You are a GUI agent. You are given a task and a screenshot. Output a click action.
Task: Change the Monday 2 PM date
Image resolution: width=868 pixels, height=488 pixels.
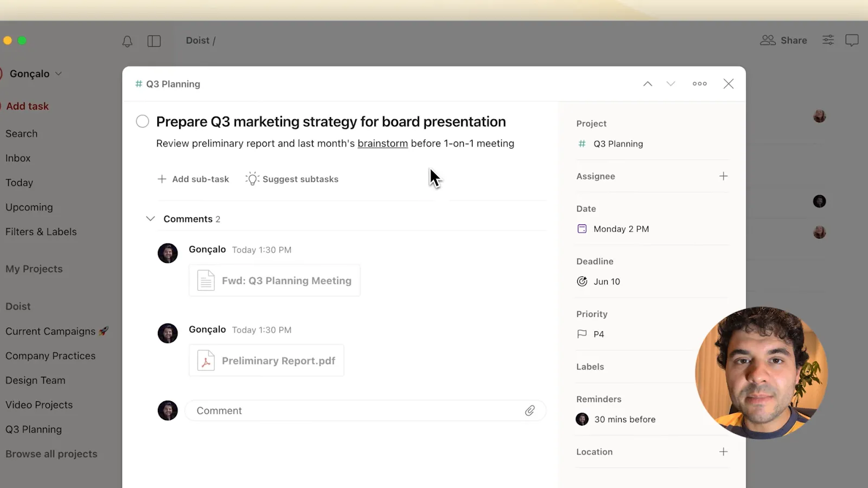click(621, 229)
